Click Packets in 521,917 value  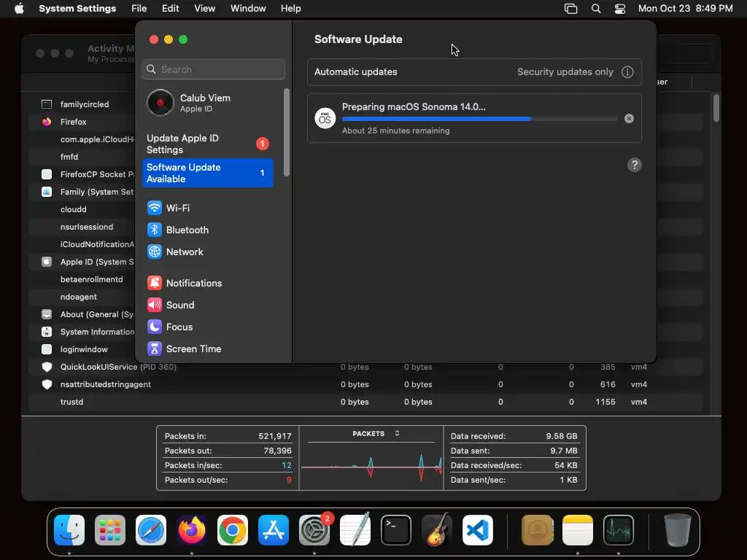(275, 436)
